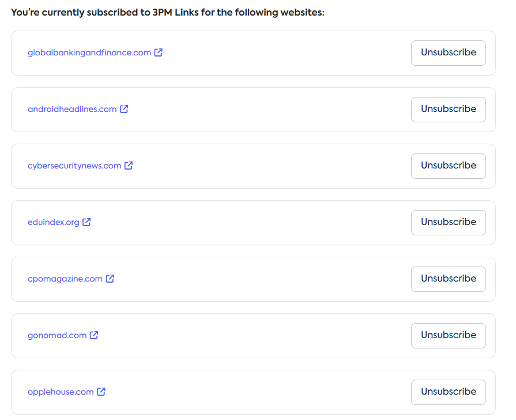Unsubscribe from androidheadlines.com
Image resolution: width=516 pixels, height=420 pixels.
tap(448, 109)
